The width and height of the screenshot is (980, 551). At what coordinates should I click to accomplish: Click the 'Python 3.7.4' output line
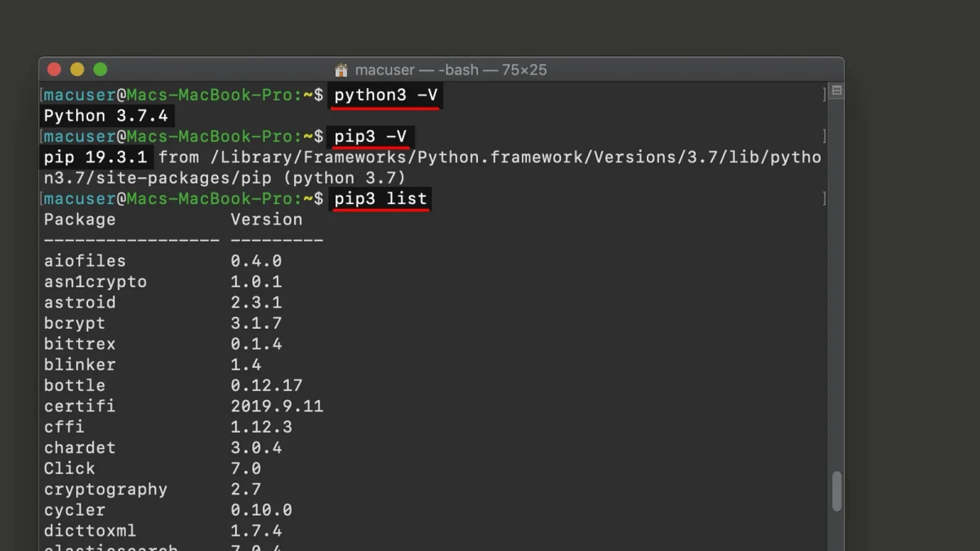[106, 116]
